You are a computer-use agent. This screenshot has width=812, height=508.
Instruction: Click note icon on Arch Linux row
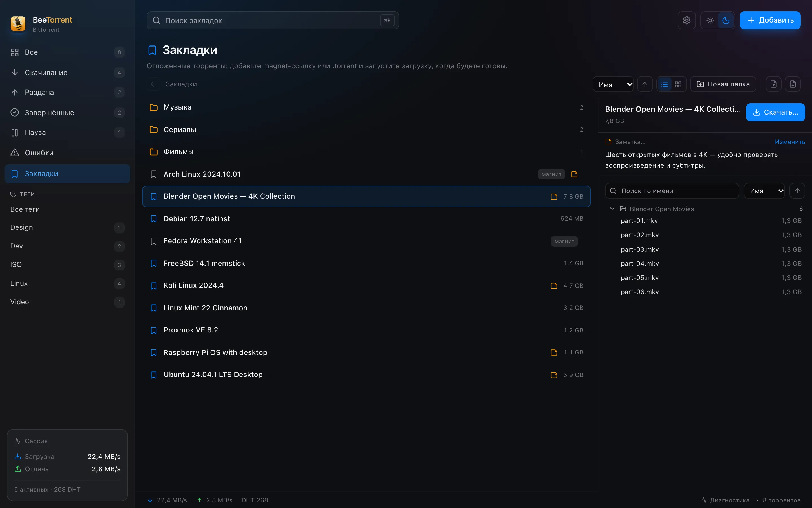pyautogui.click(x=574, y=174)
